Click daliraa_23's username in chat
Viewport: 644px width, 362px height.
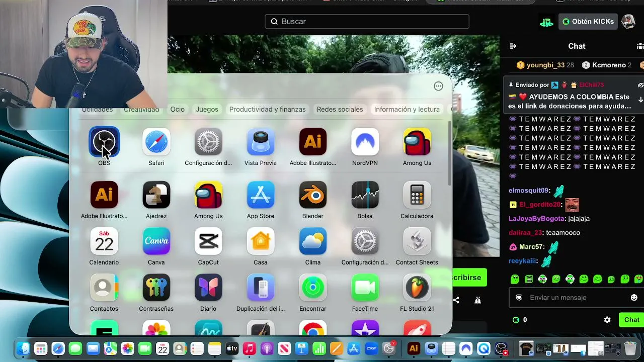coord(525,233)
